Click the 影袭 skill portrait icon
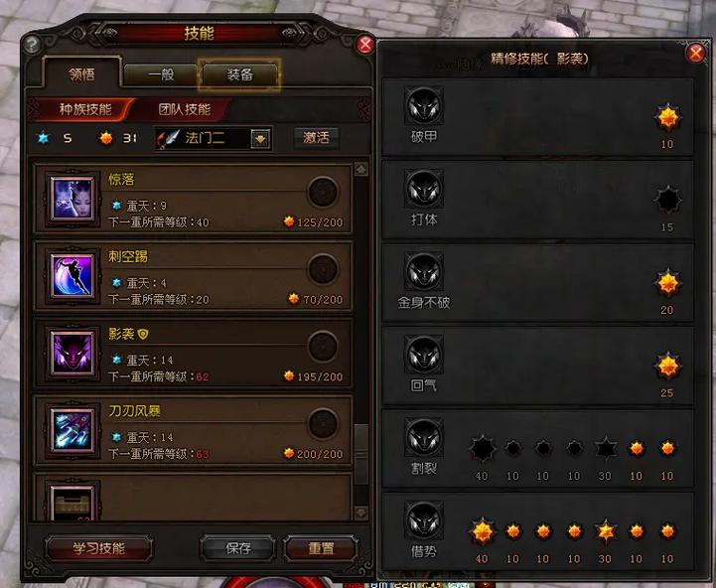Image resolution: width=716 pixels, height=588 pixels. click(73, 354)
